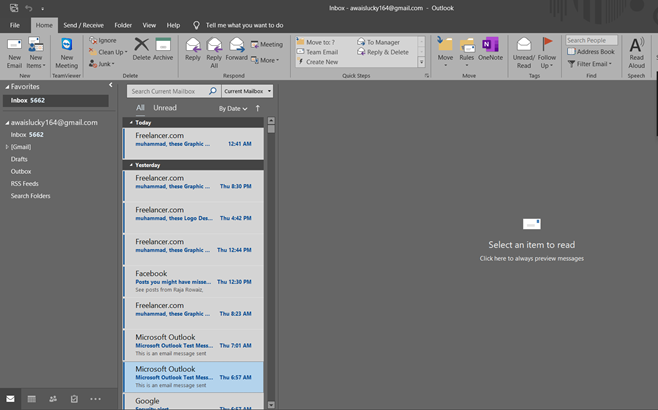Start a New TeamViewer Meeting
The image size is (658, 410).
pyautogui.click(x=67, y=53)
